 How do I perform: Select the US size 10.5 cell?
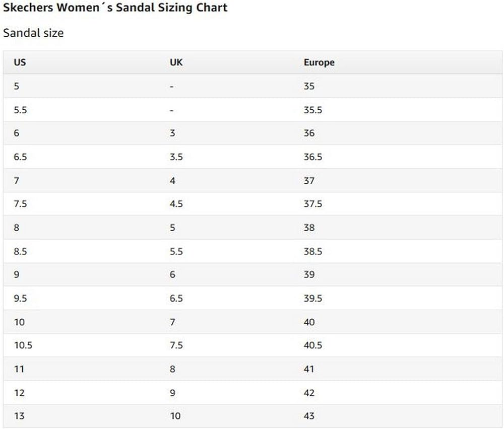[23, 345]
